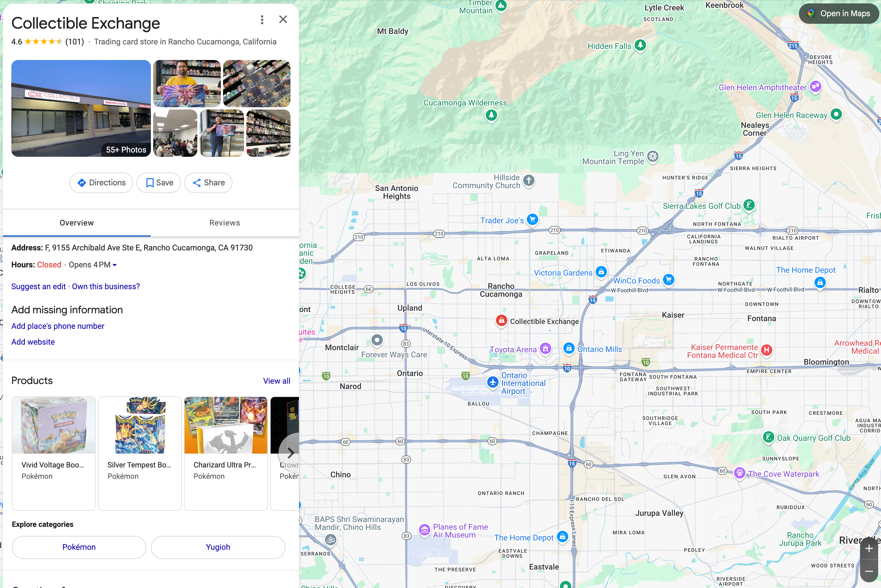Click Ontario International Airport plane icon
This screenshot has width=881, height=588.
pyautogui.click(x=493, y=383)
